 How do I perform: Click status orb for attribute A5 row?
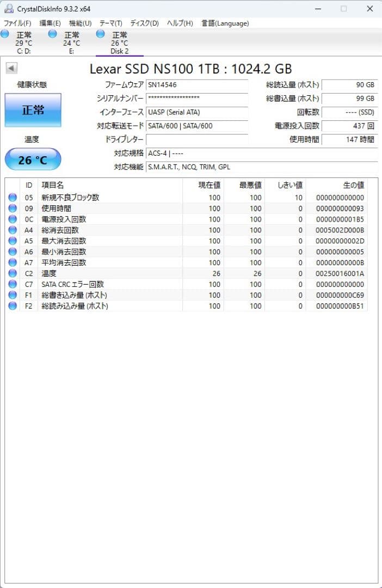pos(13,241)
